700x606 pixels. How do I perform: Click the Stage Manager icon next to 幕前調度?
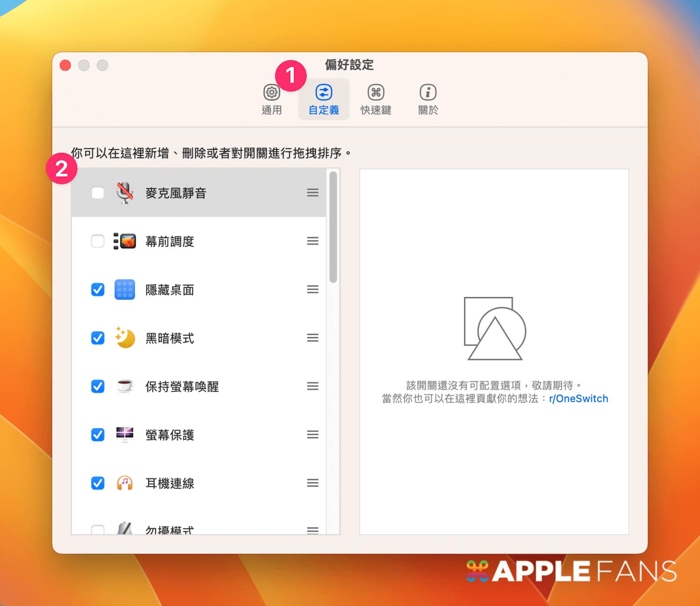(x=124, y=241)
